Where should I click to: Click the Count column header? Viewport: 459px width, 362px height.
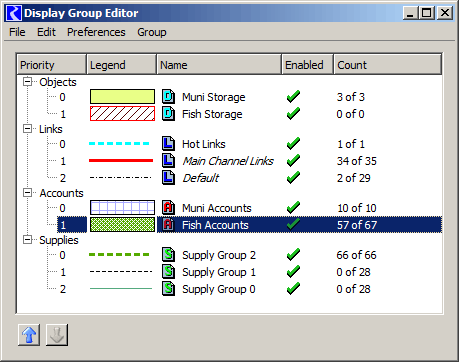click(388, 65)
